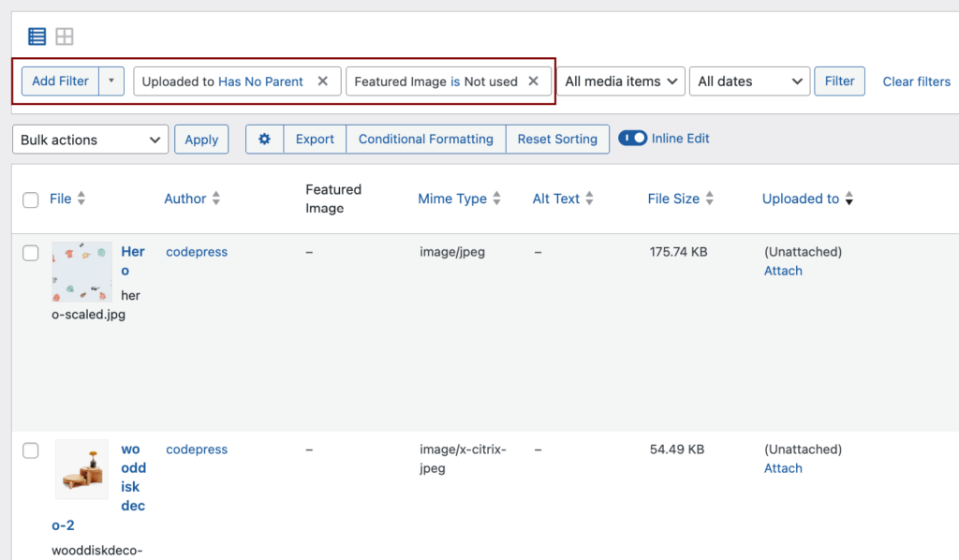The image size is (959, 560).
Task: Sort by File Size
Action: pyautogui.click(x=709, y=199)
